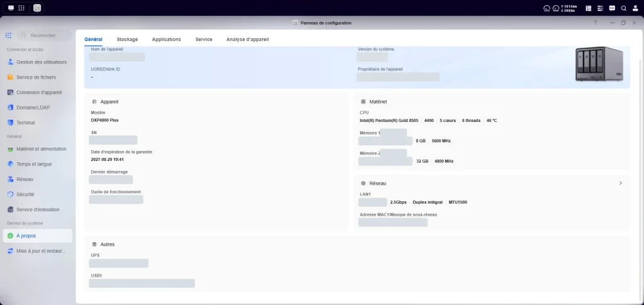Click the Autres section icon

click(94, 244)
